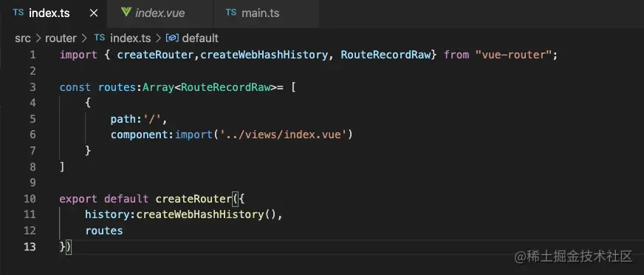The image size is (644, 275).
Task: Open the router breadcrumb
Action: (61, 38)
